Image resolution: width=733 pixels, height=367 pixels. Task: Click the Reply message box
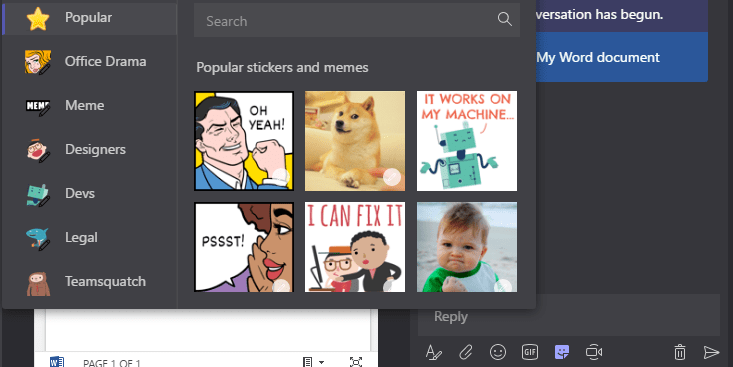point(568,316)
